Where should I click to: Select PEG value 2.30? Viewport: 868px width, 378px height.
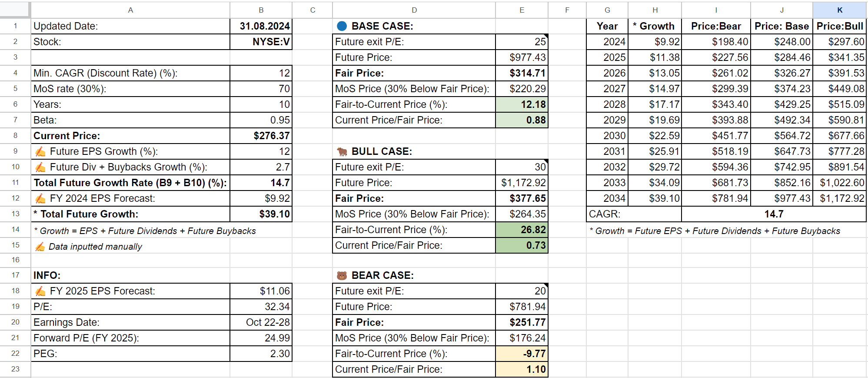(x=261, y=354)
